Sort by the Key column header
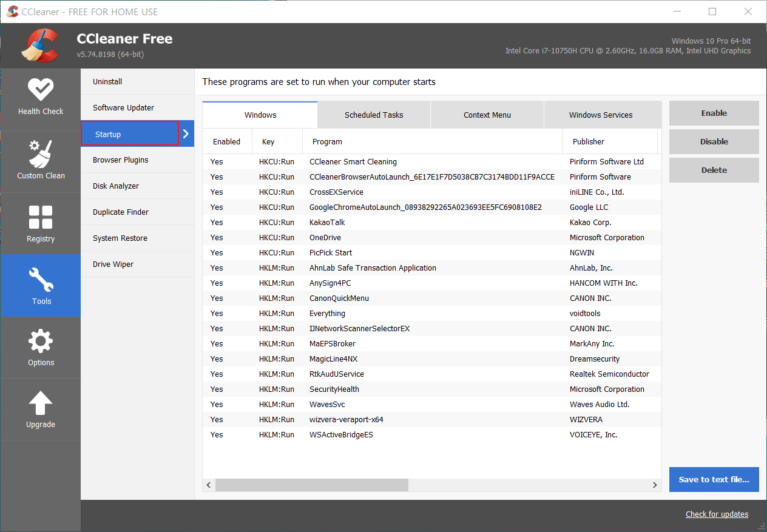This screenshot has height=532, width=767. point(277,141)
